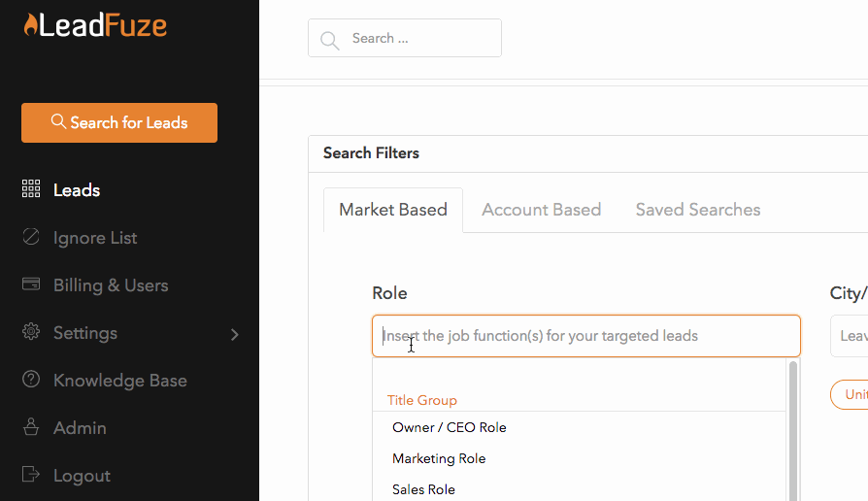Expand the Settings submenu chevron
Viewport: 868px width, 501px height.
point(235,334)
